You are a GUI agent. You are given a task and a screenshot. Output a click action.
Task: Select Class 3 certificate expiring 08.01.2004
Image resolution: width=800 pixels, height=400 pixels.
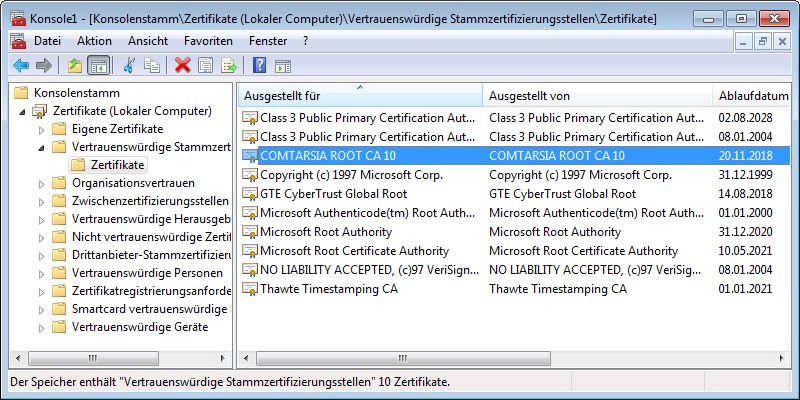[x=515, y=137]
